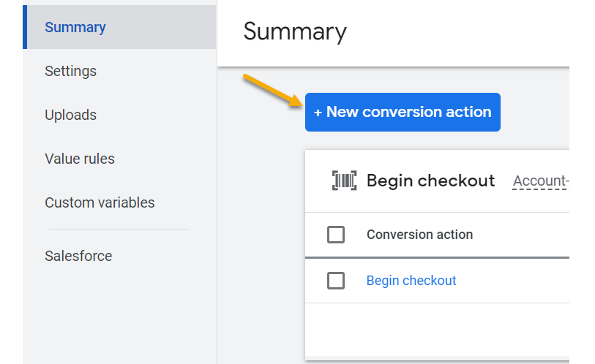The image size is (595, 364).
Task: Click the dashed-underlined Account- label
Action: tap(540, 181)
